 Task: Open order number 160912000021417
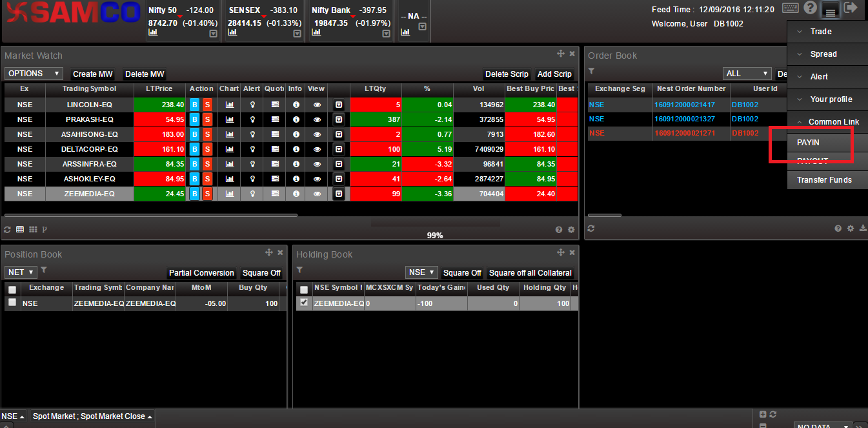[x=685, y=105]
